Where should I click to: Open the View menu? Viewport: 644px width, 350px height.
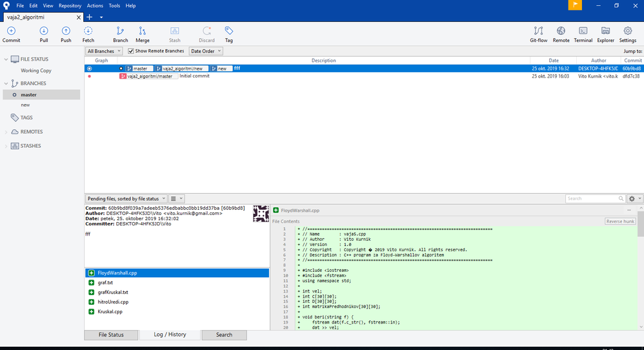click(48, 6)
